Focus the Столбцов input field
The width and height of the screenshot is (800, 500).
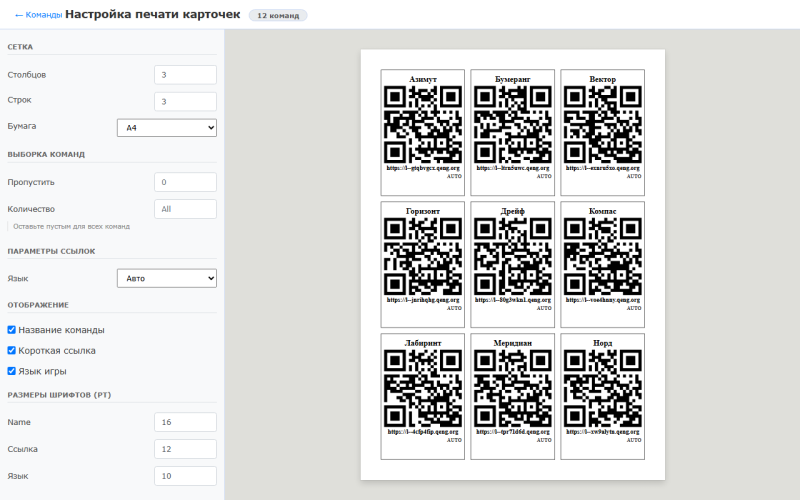point(185,74)
